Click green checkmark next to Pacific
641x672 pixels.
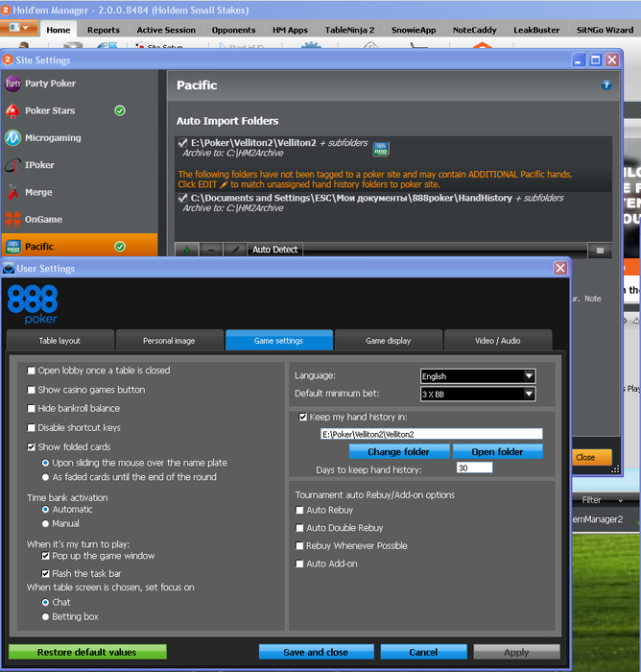(x=120, y=247)
